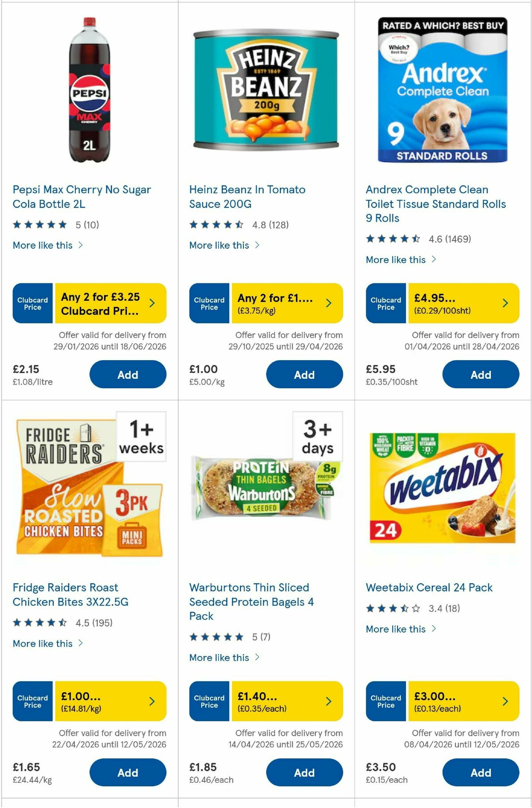Add the Andrex 9 Rolls to basket
The width and height of the screenshot is (532, 808).
(x=481, y=374)
